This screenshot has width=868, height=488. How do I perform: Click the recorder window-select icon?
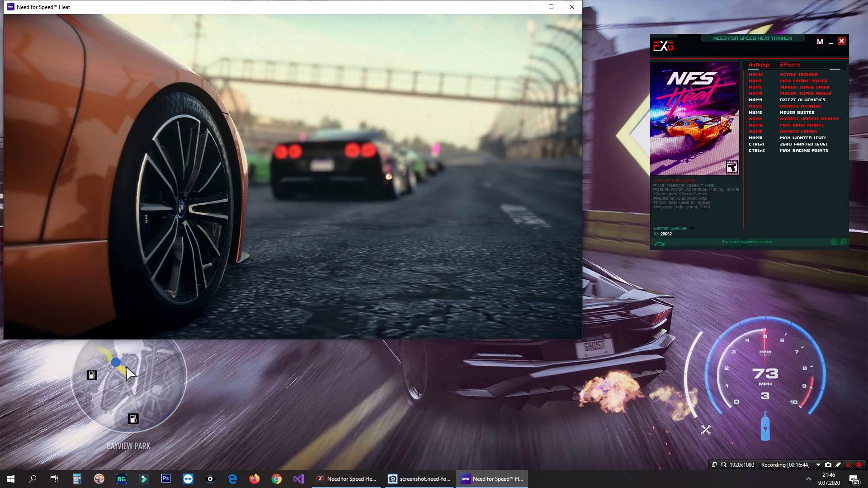pyautogui.click(x=714, y=465)
